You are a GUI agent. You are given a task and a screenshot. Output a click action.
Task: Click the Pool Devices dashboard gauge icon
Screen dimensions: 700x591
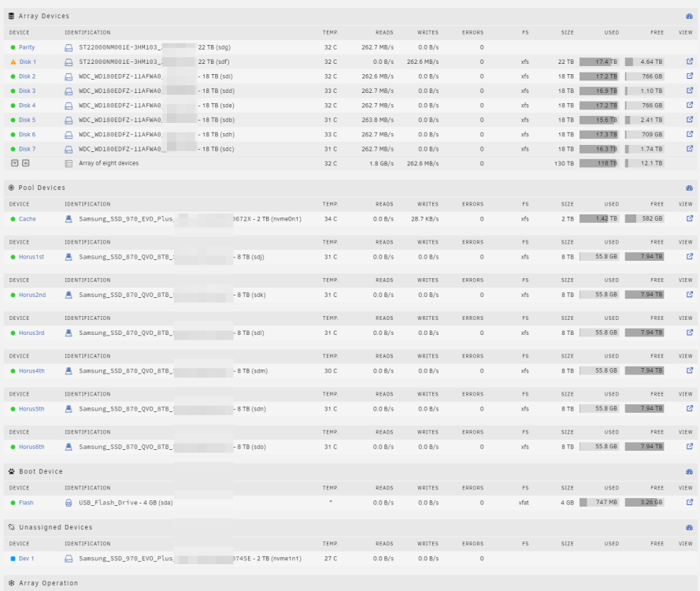click(689, 188)
